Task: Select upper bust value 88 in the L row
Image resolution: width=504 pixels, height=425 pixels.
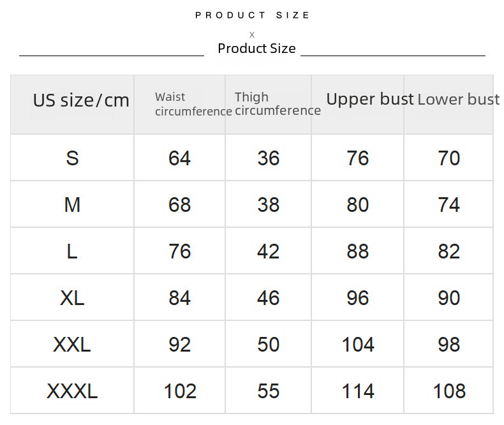Action: 358,251
